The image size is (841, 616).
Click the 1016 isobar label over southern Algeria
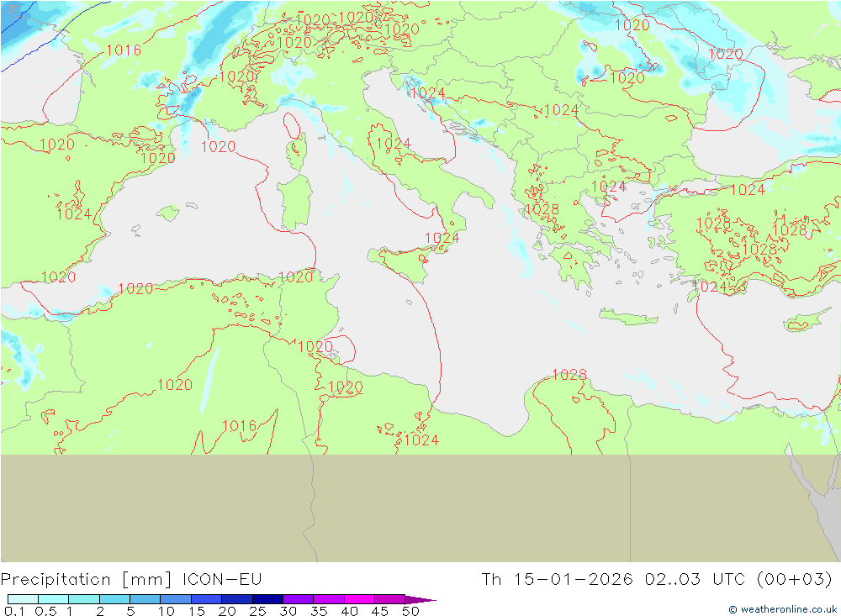point(239,426)
